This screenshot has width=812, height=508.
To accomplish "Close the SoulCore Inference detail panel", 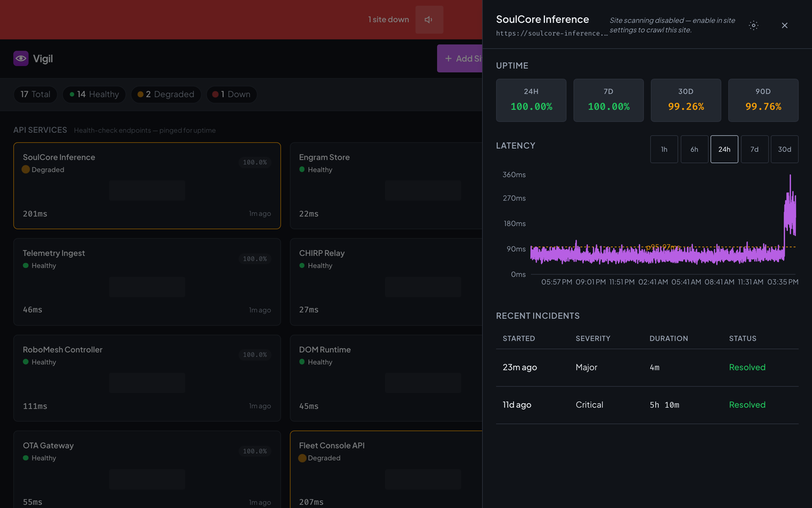I will [x=785, y=25].
